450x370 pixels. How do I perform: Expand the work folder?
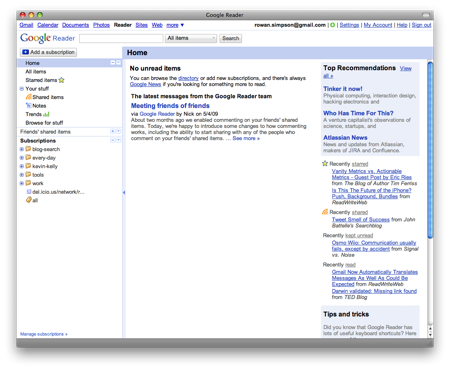coord(22,183)
